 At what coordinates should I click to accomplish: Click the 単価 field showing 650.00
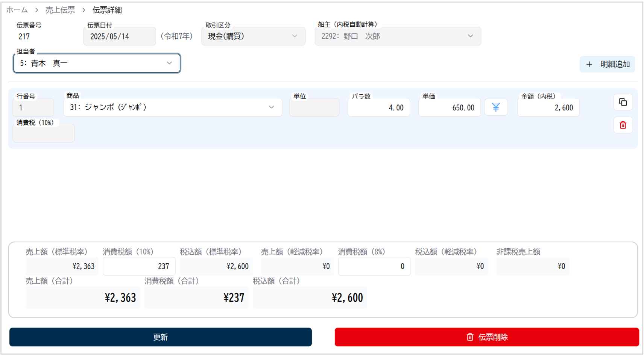449,108
